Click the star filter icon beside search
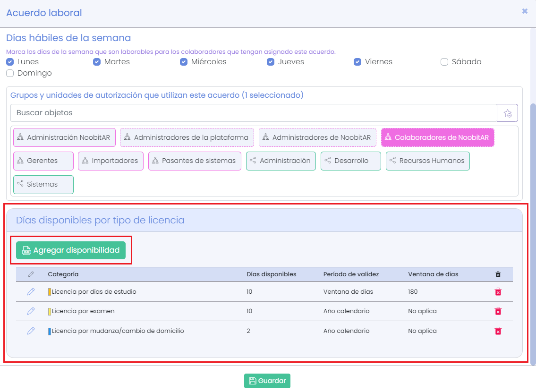The height and width of the screenshot is (392, 536). (x=507, y=113)
